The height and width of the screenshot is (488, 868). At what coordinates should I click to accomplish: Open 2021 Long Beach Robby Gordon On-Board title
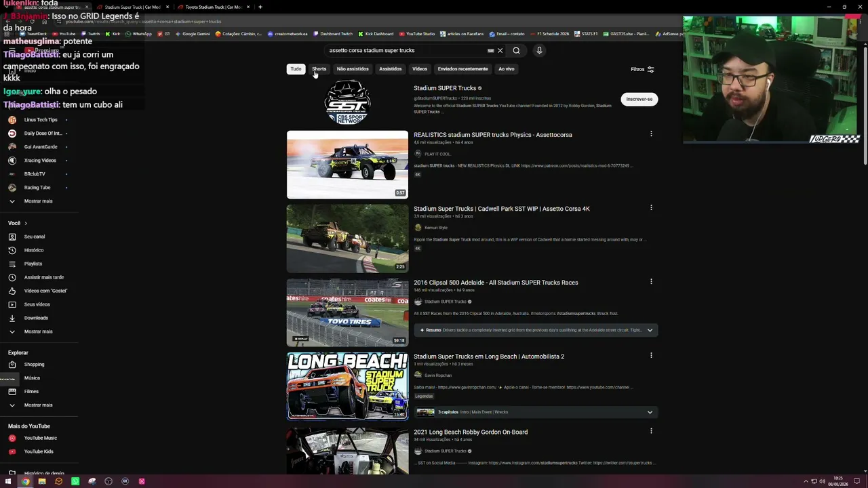(471, 432)
